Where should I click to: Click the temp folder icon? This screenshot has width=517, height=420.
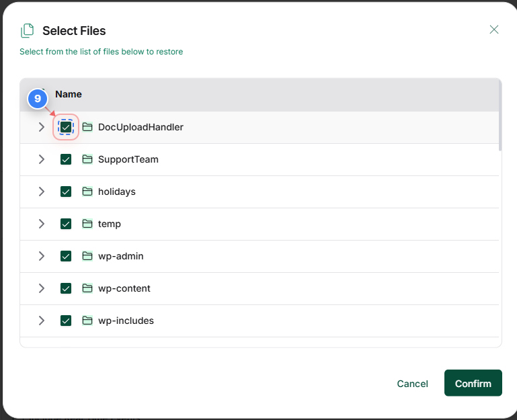click(x=87, y=224)
